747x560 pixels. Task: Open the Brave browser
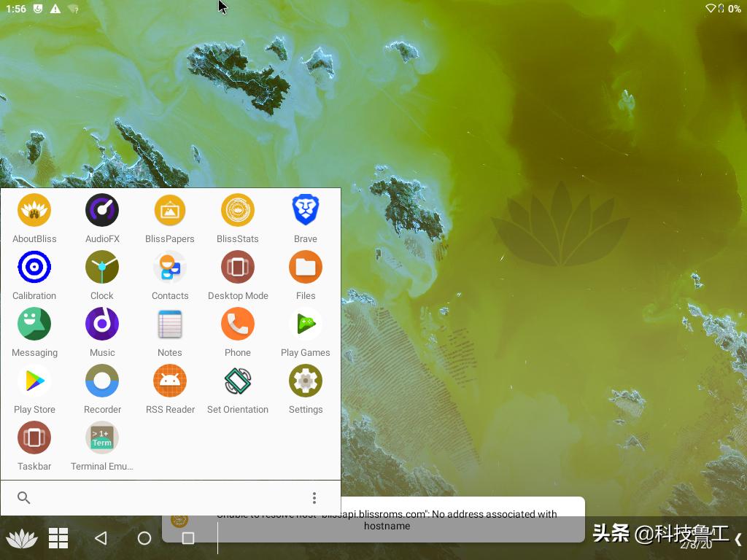[x=305, y=209]
